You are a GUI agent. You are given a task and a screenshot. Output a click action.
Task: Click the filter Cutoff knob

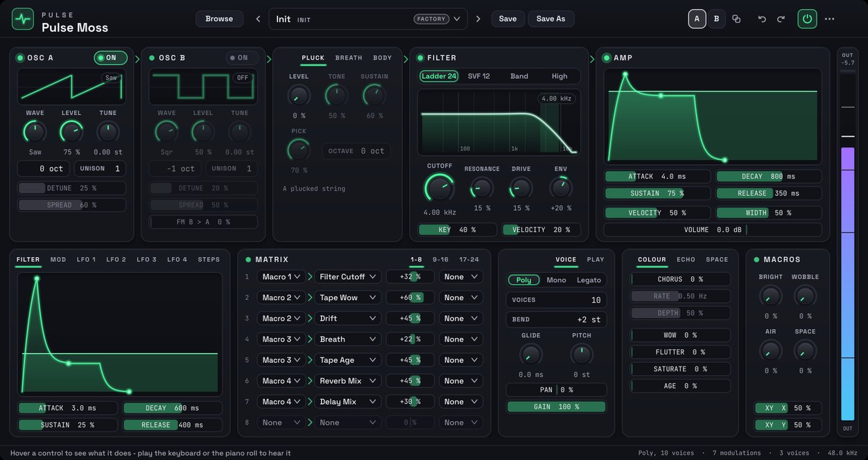click(440, 188)
